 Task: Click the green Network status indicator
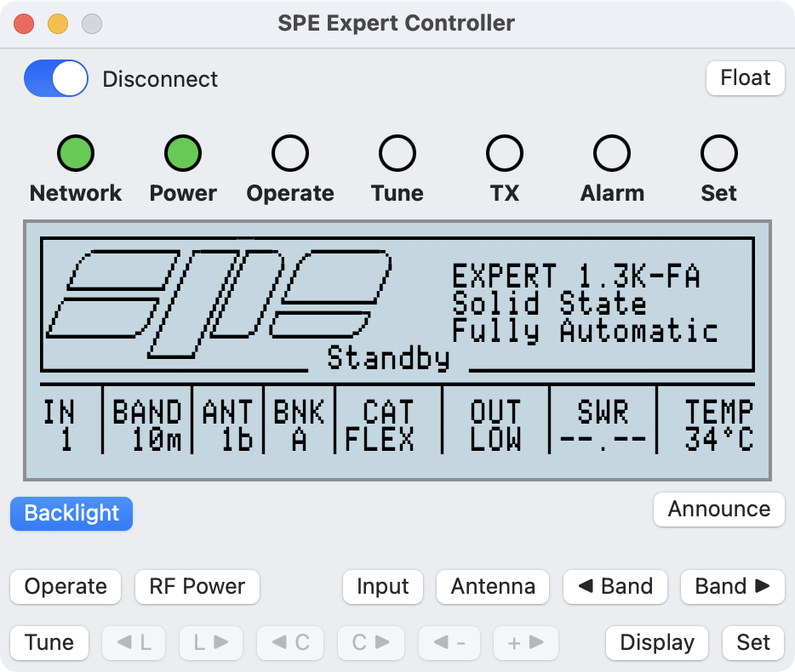(76, 153)
